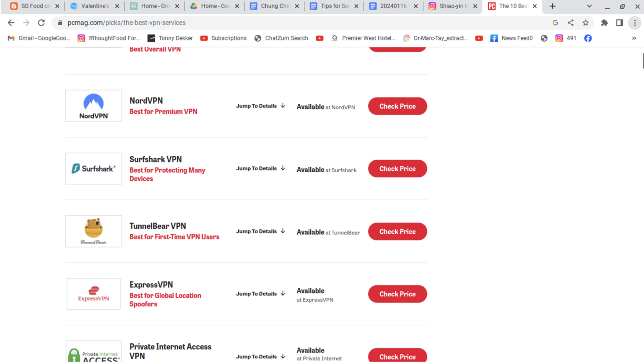
Task: Jump To Details for NordVPN
Action: (x=260, y=106)
